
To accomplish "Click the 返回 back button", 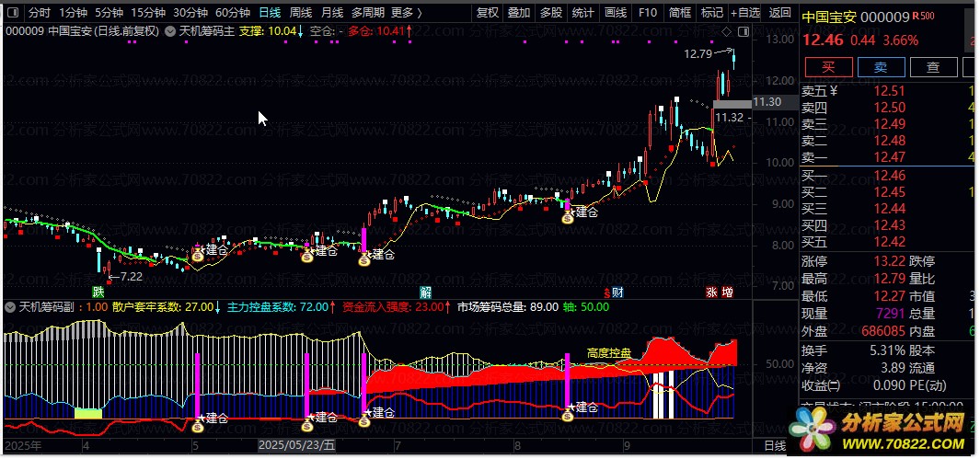I will (x=779, y=12).
